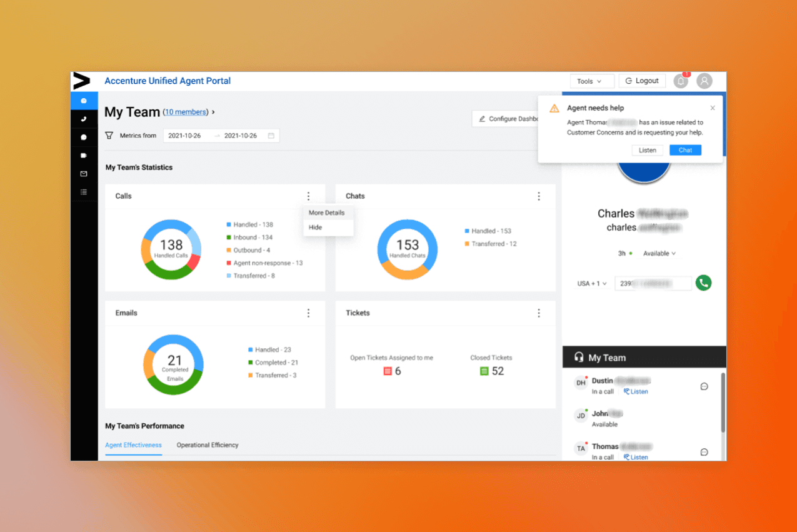
Task: Click the red open tickets icon
Action: pos(388,371)
